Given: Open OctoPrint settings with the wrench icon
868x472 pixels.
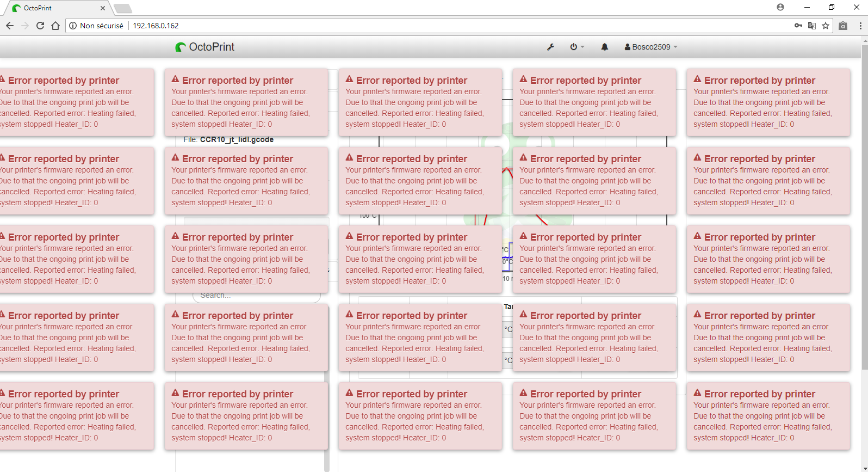Looking at the screenshot, I should 550,47.
